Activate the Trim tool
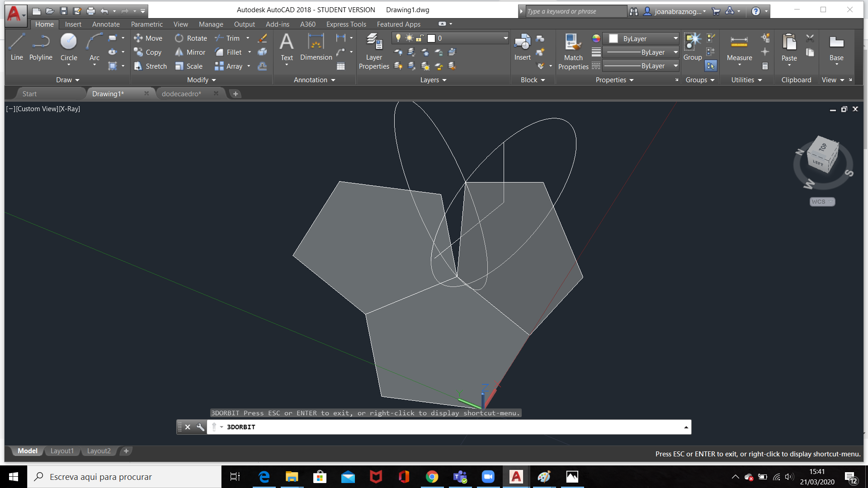 [x=227, y=38]
